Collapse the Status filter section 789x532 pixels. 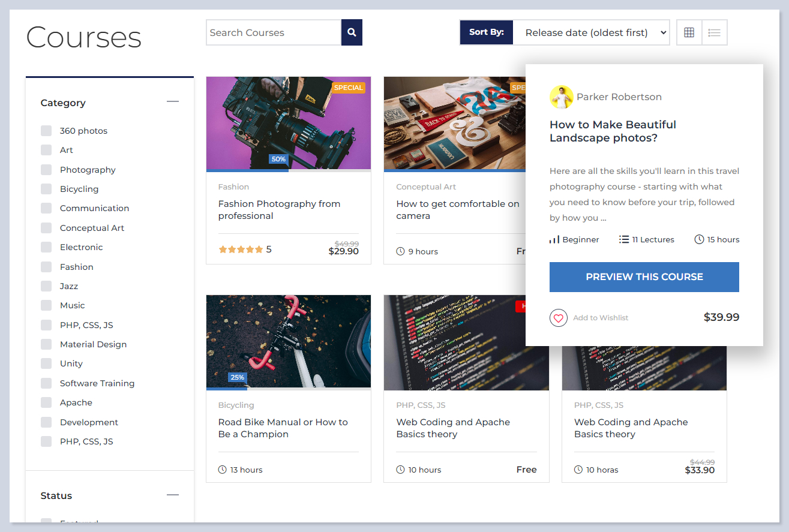[173, 495]
